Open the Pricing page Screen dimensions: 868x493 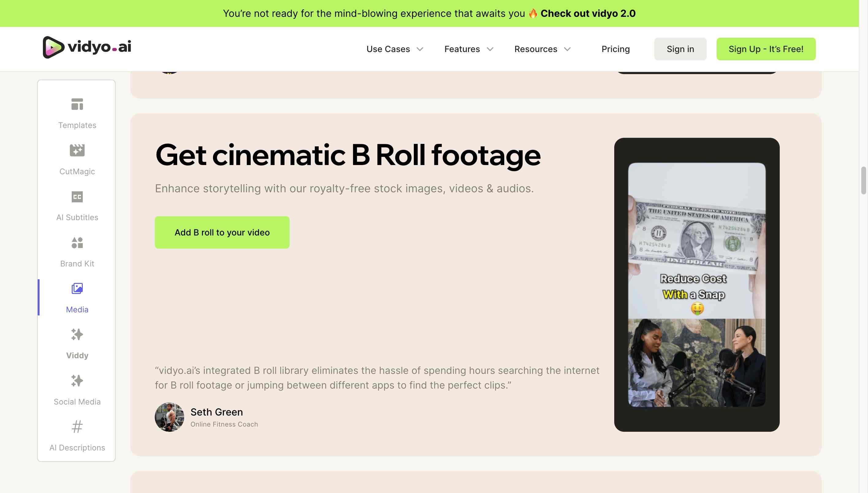point(615,49)
